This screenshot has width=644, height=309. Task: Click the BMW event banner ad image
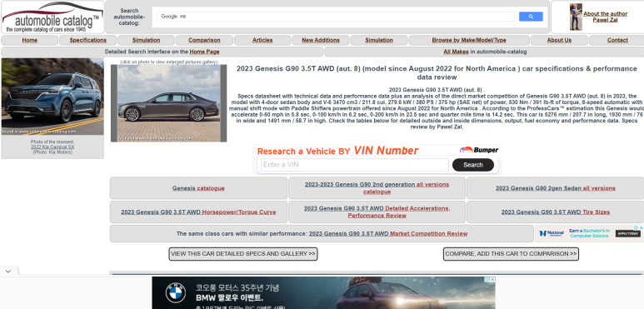click(x=323, y=293)
